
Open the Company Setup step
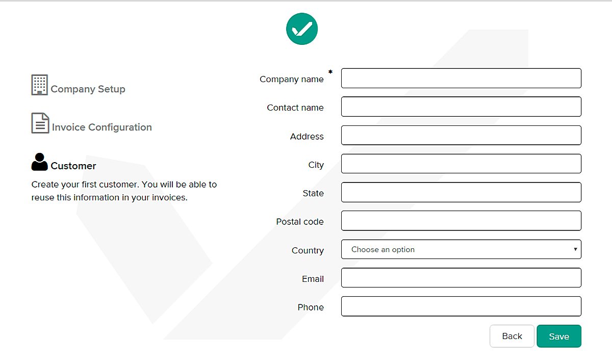click(x=88, y=89)
